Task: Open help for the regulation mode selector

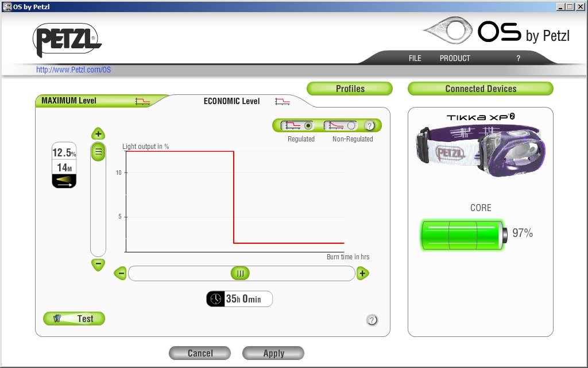Action: click(369, 125)
